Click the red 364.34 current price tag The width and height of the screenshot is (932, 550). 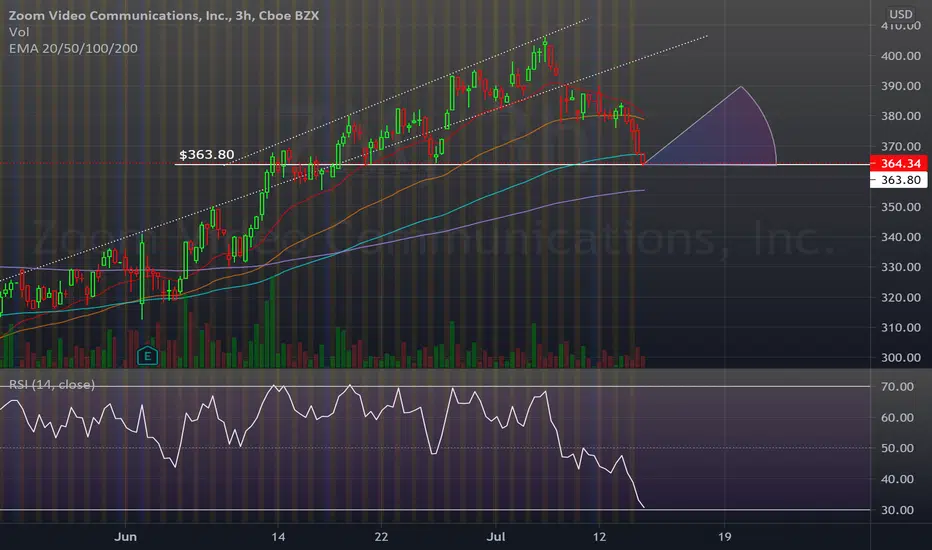898,163
